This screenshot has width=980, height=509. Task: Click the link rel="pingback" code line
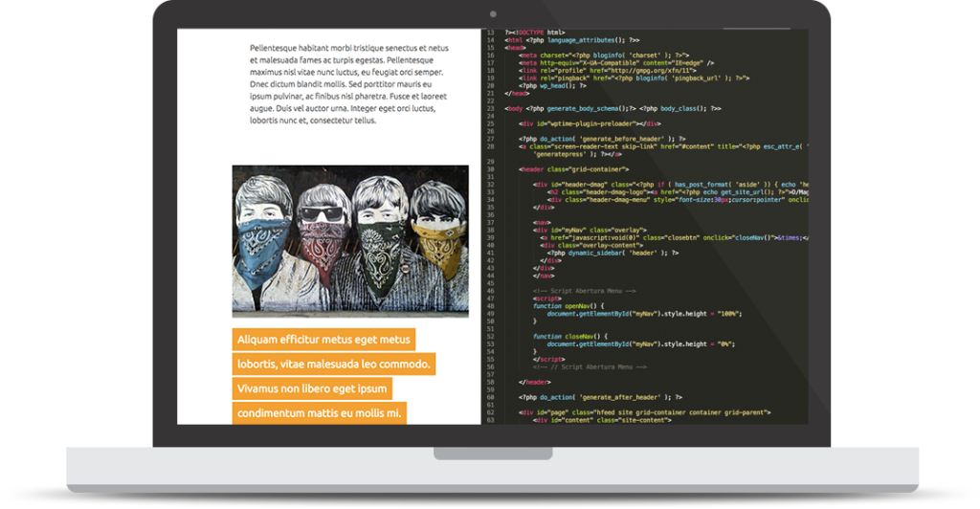click(x=634, y=78)
